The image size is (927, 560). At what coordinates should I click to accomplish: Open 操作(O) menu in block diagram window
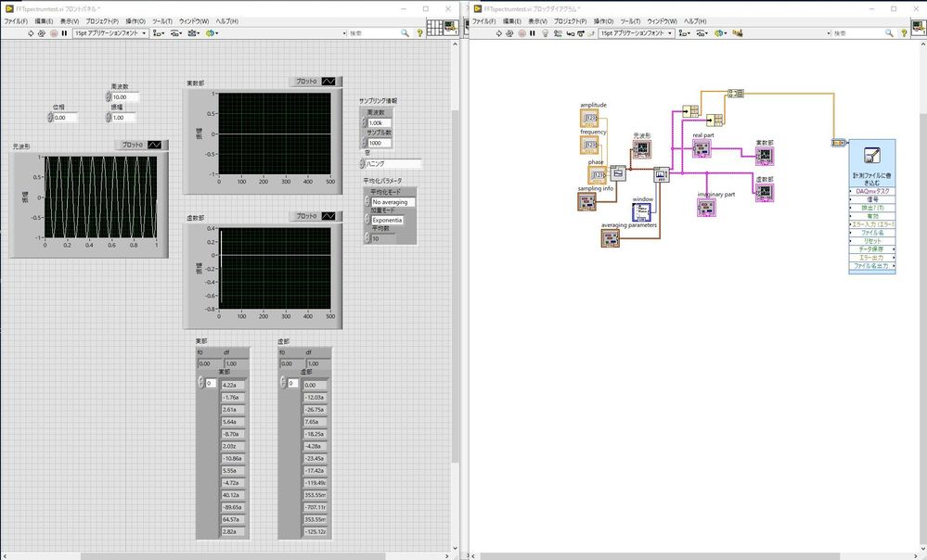coord(603,21)
